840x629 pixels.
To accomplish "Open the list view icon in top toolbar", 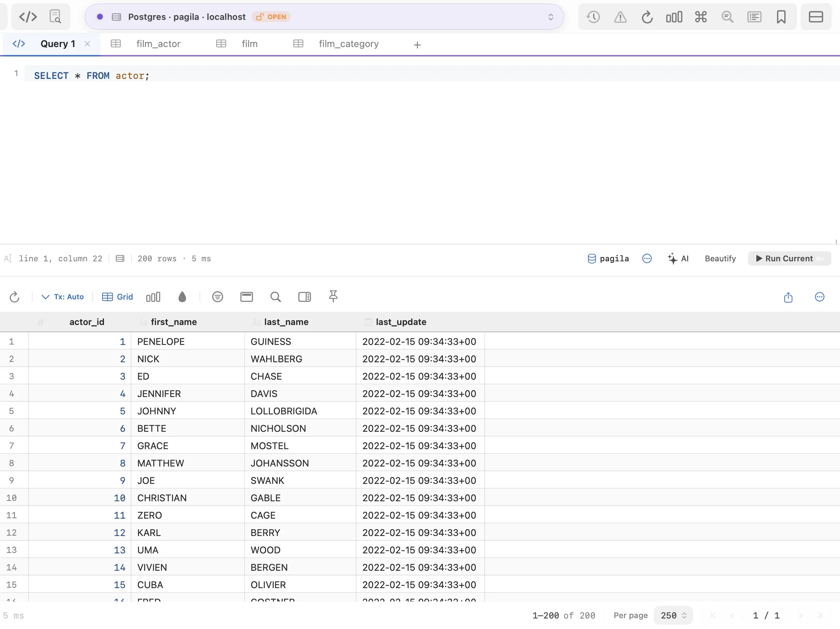I will pyautogui.click(x=754, y=17).
